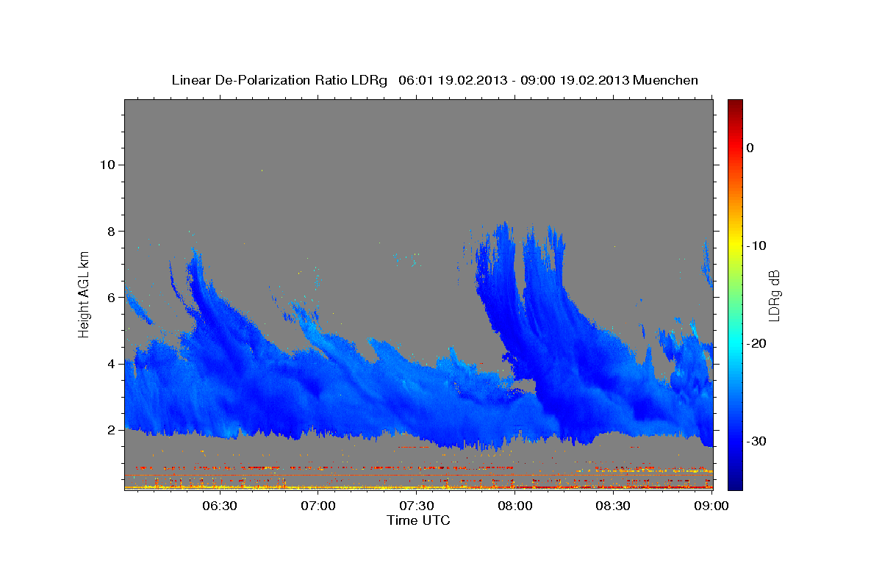The width and height of the screenshot is (882, 588).
Task: Click the height tick label '2'
Action: point(110,430)
